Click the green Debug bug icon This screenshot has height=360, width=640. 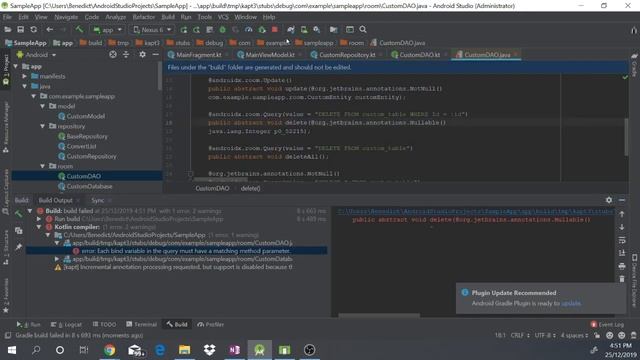(222, 29)
